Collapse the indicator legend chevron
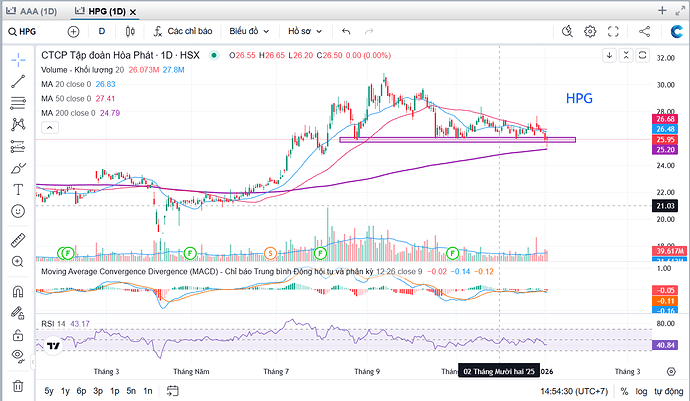The width and height of the screenshot is (690, 401). click(50, 128)
